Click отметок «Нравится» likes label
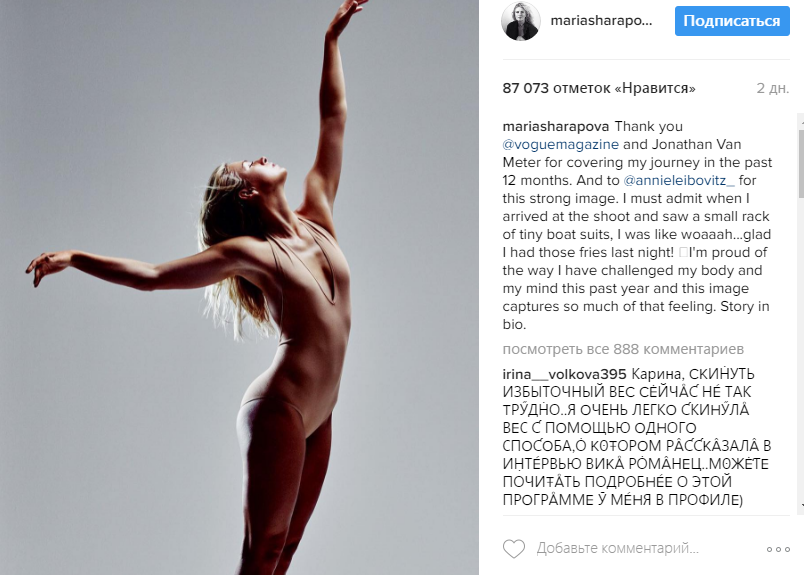Viewport: 804px width, 575px height. pos(624,88)
